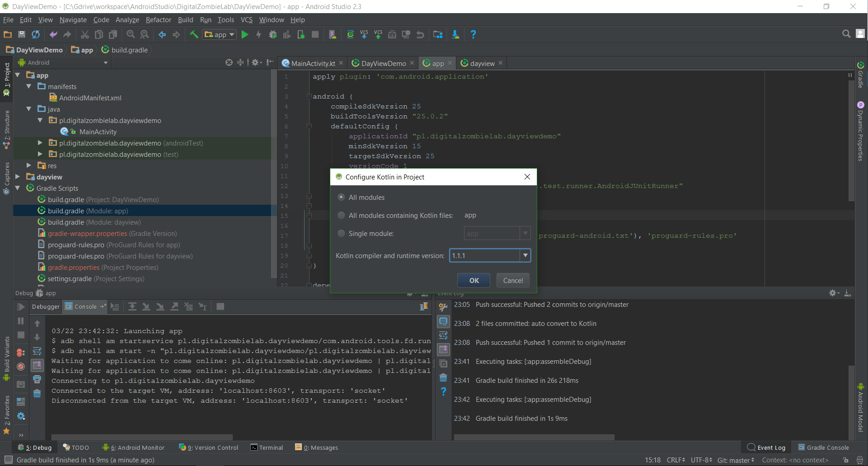
Task: Click the Kotlin version input field
Action: (485, 255)
